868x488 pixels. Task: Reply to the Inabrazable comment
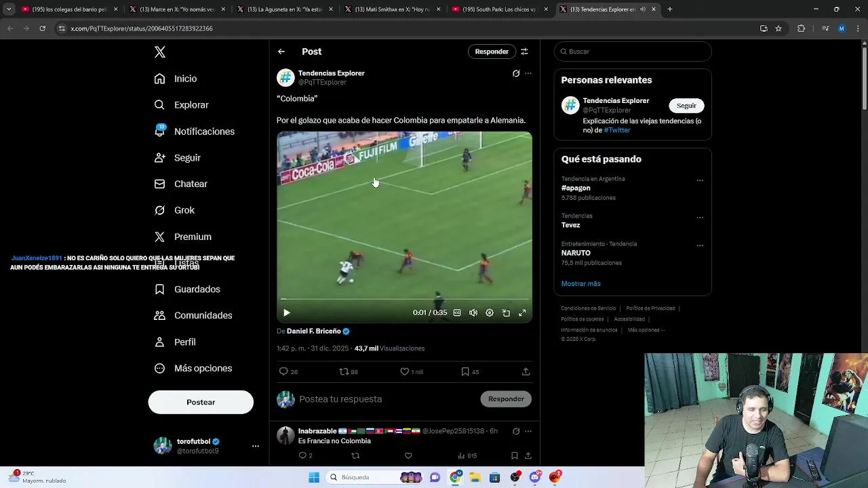[x=305, y=456]
